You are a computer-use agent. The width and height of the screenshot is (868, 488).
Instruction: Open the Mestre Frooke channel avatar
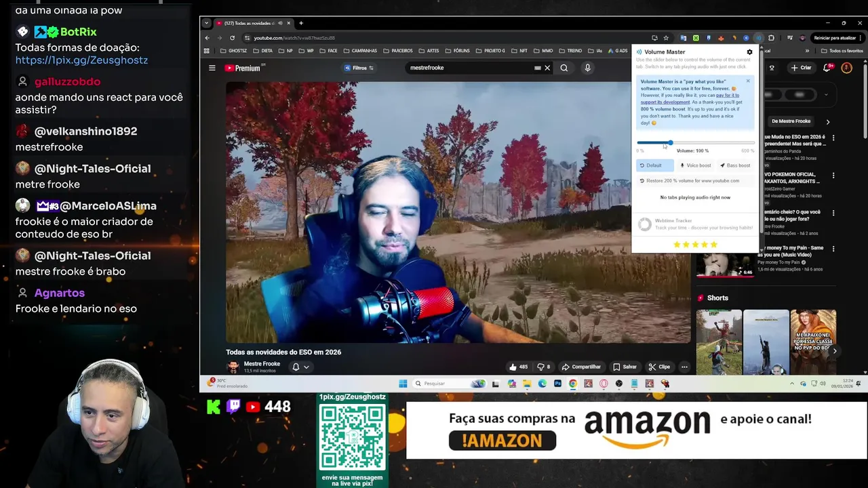[x=233, y=367]
